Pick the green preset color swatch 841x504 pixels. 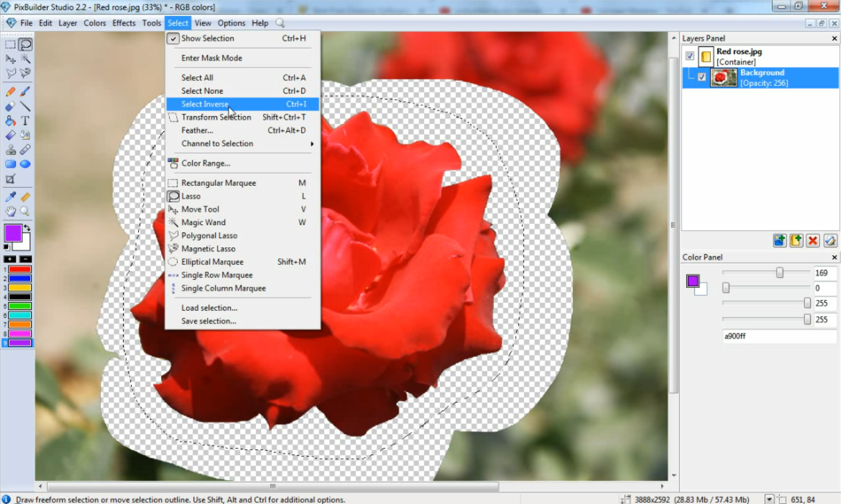coord(20,306)
